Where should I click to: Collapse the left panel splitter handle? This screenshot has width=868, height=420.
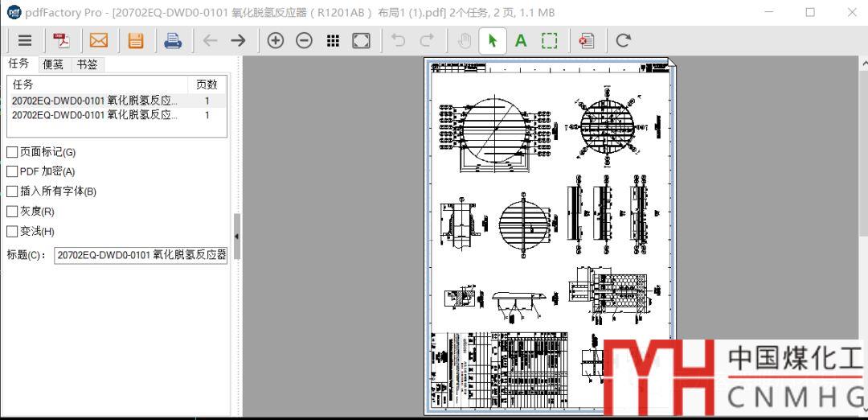tap(237, 236)
